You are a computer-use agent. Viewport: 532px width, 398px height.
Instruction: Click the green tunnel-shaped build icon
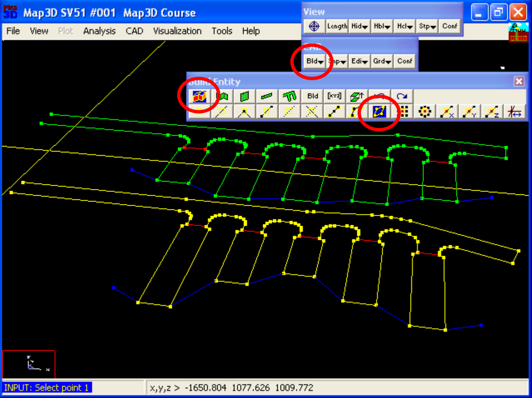289,96
